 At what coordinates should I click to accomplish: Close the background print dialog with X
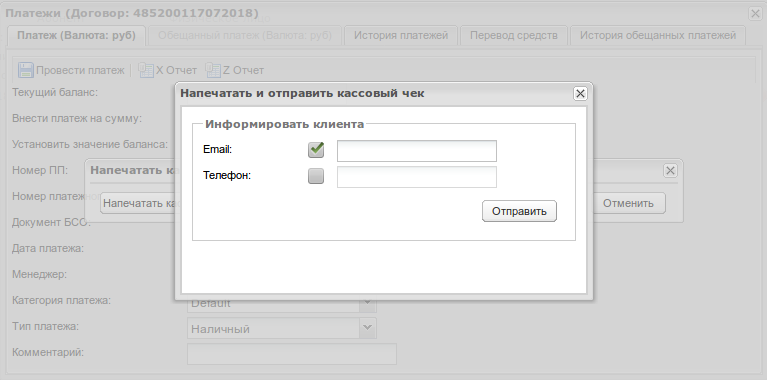pyautogui.click(x=670, y=170)
